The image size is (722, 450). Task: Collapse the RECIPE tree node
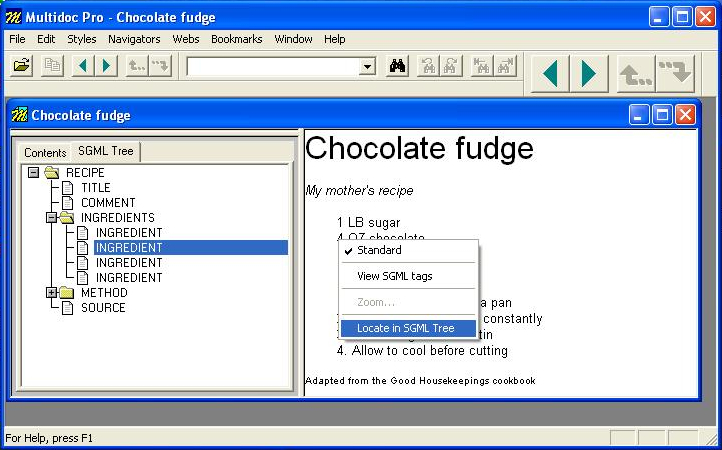coord(33,173)
